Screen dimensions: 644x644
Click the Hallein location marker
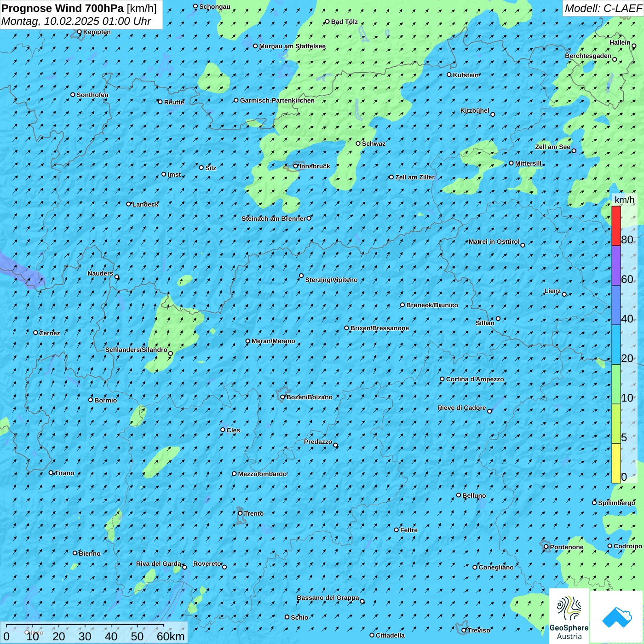(x=634, y=46)
